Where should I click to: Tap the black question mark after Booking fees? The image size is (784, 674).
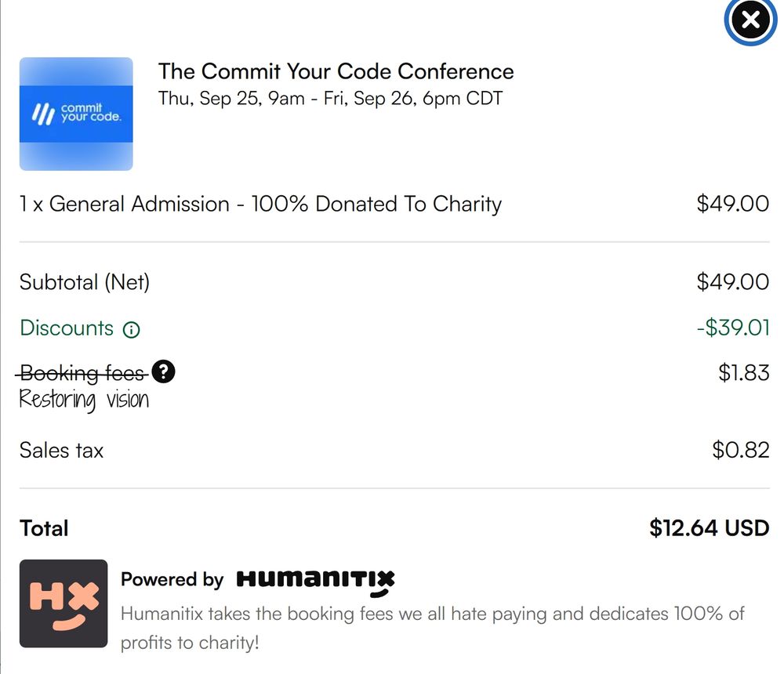coord(164,371)
